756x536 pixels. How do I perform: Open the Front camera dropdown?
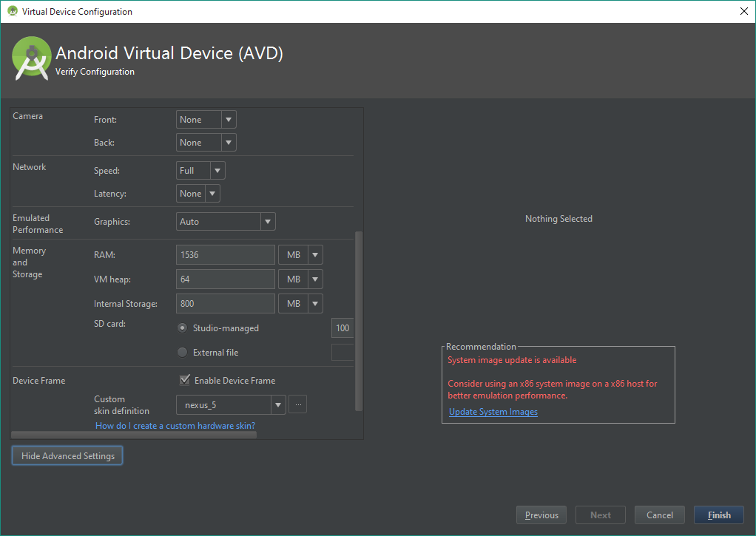[x=206, y=120]
